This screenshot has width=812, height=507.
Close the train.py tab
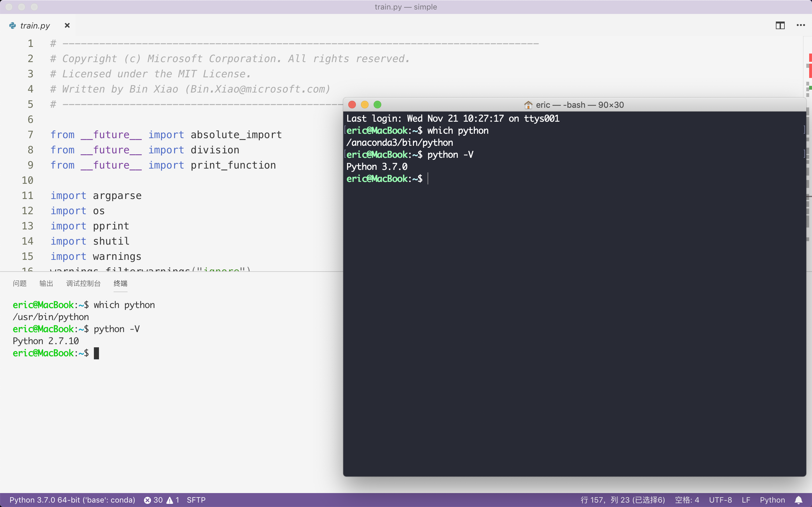[x=67, y=25]
